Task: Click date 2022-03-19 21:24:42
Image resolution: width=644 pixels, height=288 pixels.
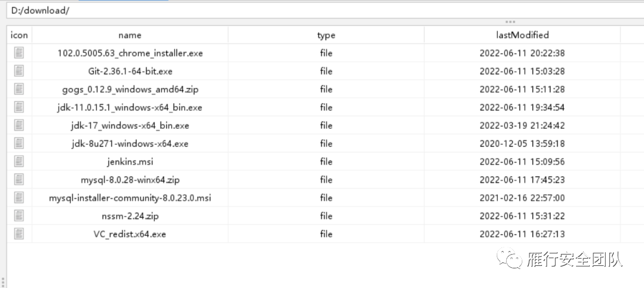Action: (522, 126)
